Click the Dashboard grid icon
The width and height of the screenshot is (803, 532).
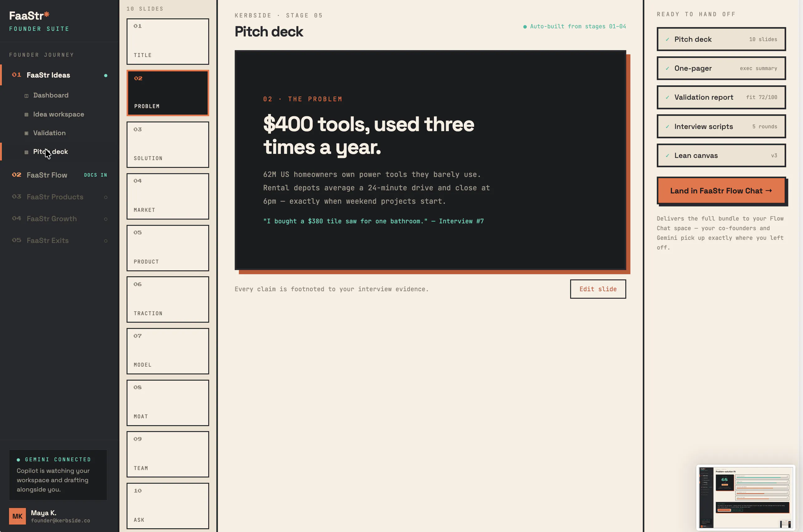pyautogui.click(x=26, y=96)
